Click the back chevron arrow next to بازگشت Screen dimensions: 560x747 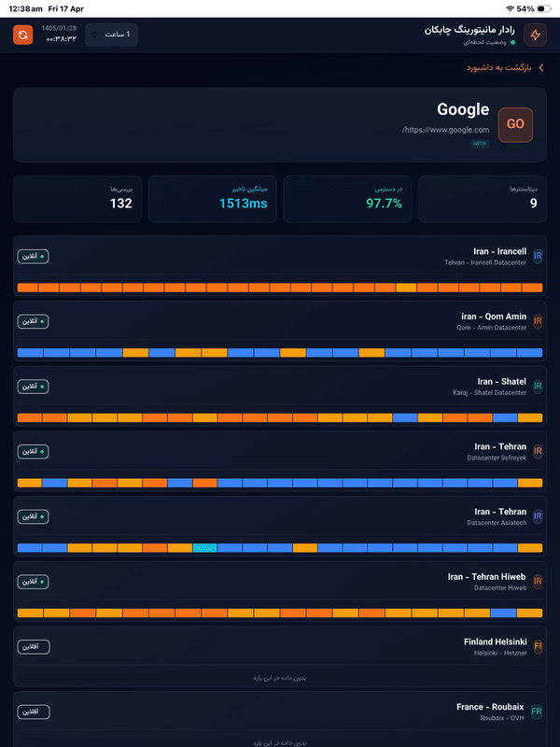[x=541, y=68]
